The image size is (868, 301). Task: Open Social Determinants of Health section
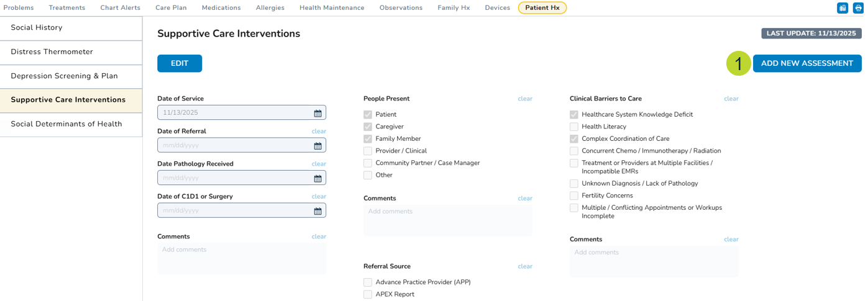[66, 124]
